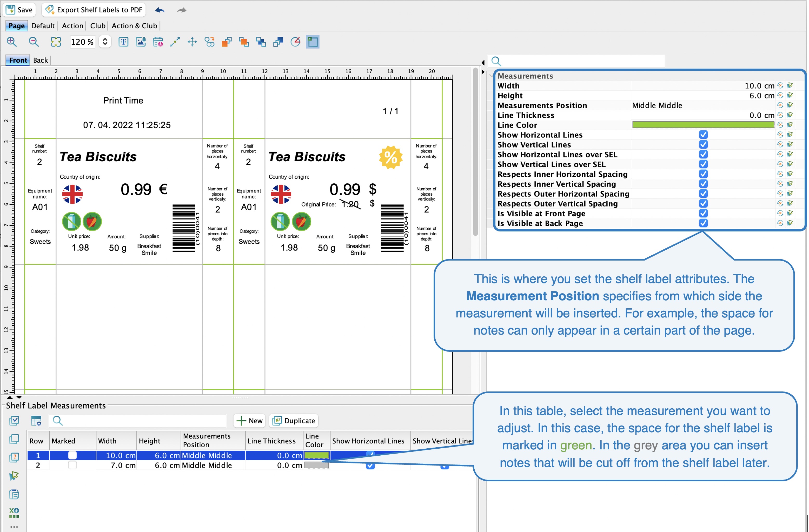The image size is (809, 532).
Task: Click the zoom out magnifier icon
Action: (x=34, y=42)
